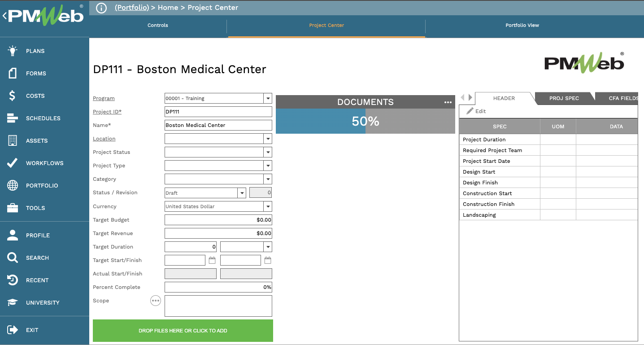644x345 pixels.
Task: Select the Project Duration spec row
Action: click(548, 140)
